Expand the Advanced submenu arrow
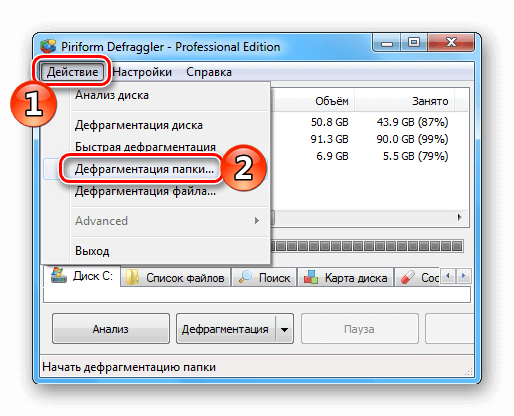The height and width of the screenshot is (416, 514). (x=256, y=221)
